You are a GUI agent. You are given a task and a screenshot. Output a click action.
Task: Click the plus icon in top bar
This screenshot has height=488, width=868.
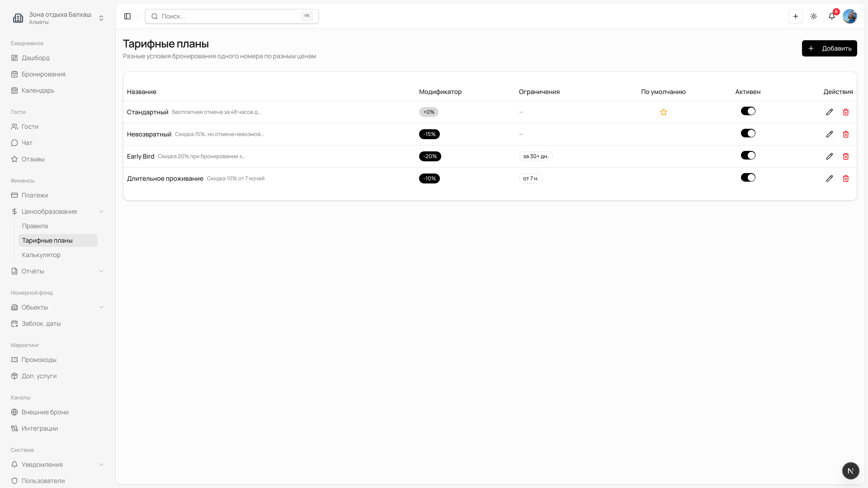click(796, 16)
